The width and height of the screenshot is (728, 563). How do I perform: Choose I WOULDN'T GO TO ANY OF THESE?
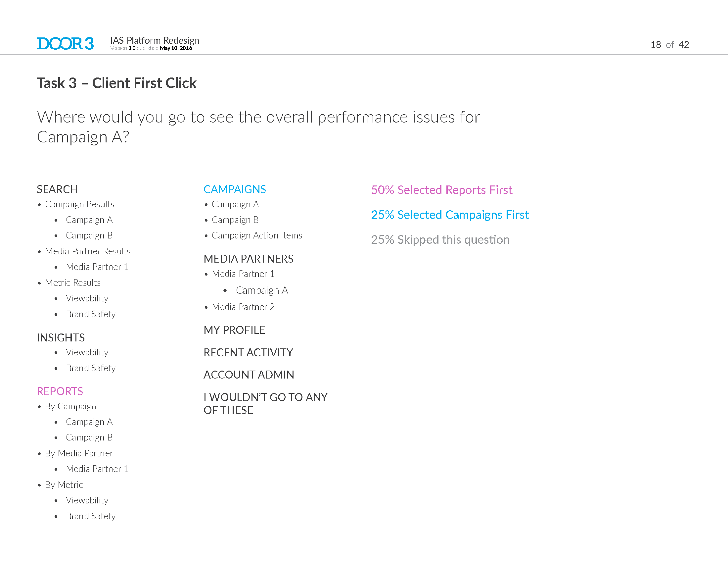point(266,404)
